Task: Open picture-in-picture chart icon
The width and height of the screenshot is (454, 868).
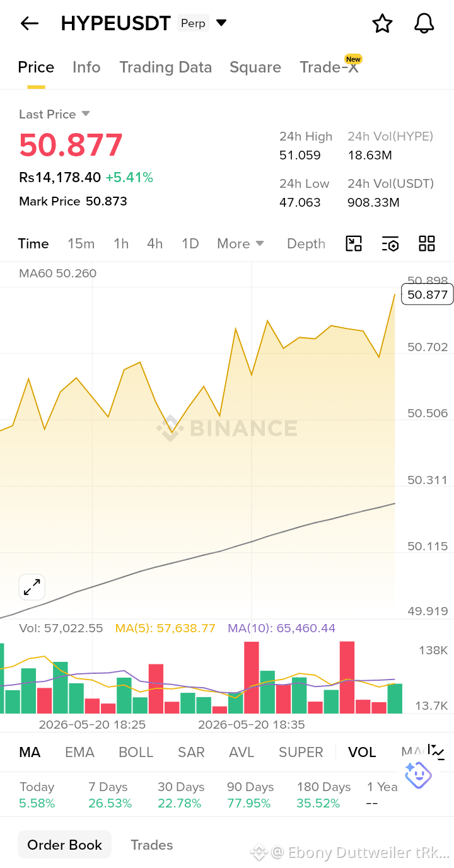Action: click(354, 244)
